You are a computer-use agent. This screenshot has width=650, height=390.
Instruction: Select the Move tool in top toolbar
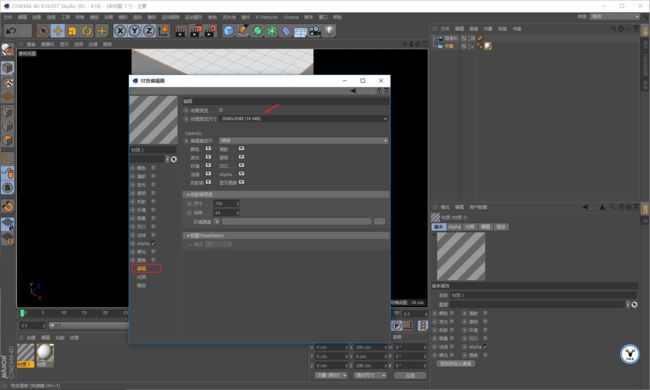[x=58, y=31]
